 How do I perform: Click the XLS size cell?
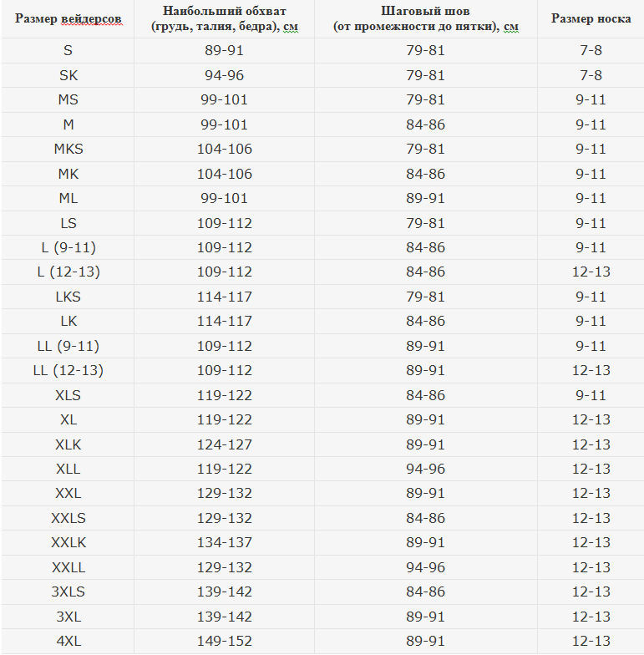pyautogui.click(x=68, y=395)
